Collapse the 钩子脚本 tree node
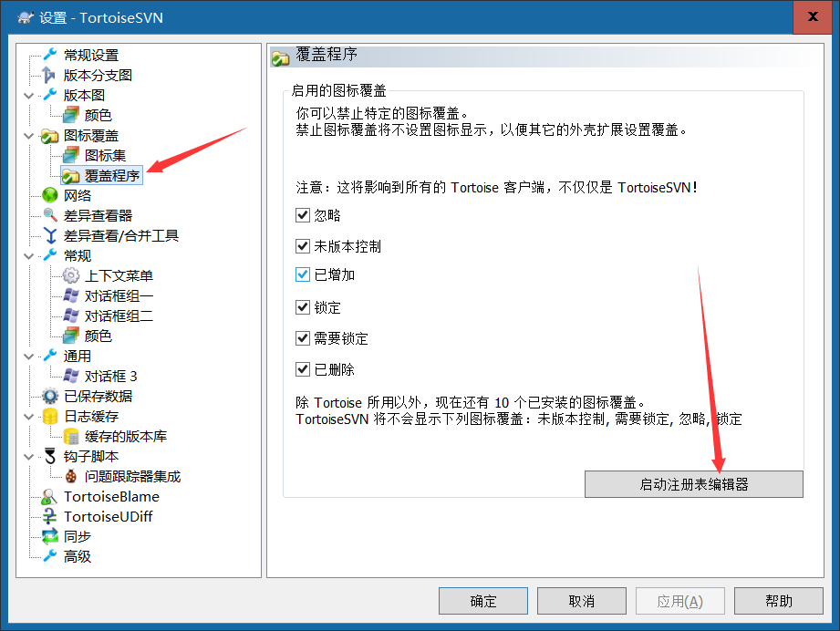Viewport: 840px width, 631px height. click(29, 457)
